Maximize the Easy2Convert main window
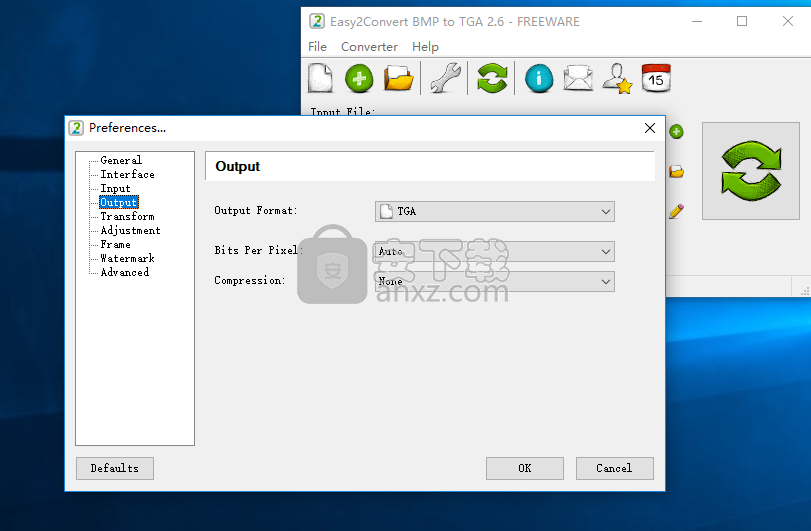 tap(742, 21)
